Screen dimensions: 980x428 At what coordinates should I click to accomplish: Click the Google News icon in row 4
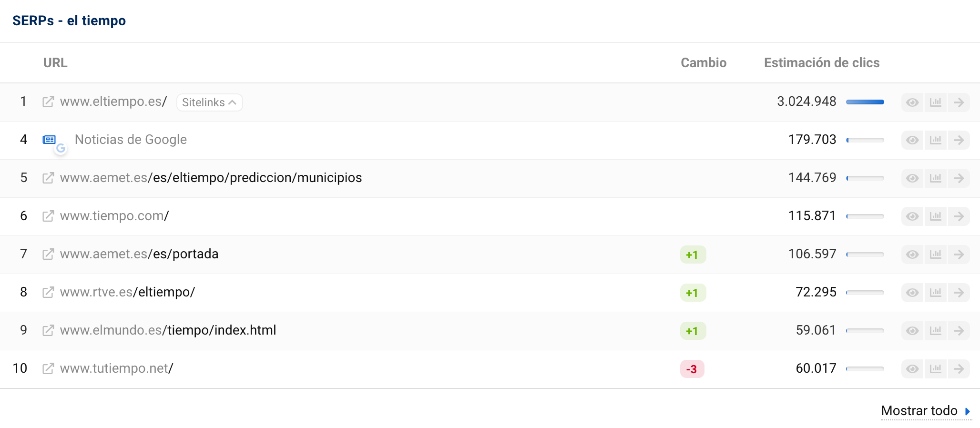(50, 140)
